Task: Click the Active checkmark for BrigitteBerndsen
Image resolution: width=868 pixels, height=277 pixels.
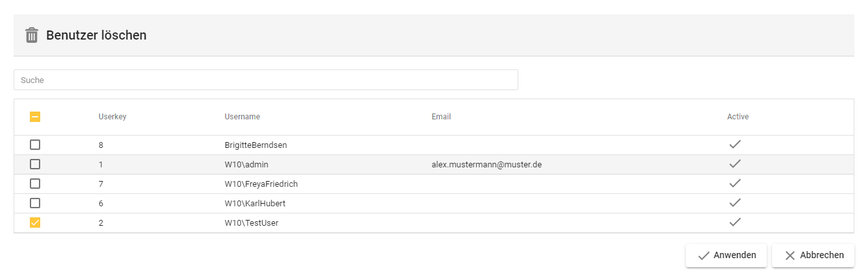Action: pyautogui.click(x=735, y=145)
